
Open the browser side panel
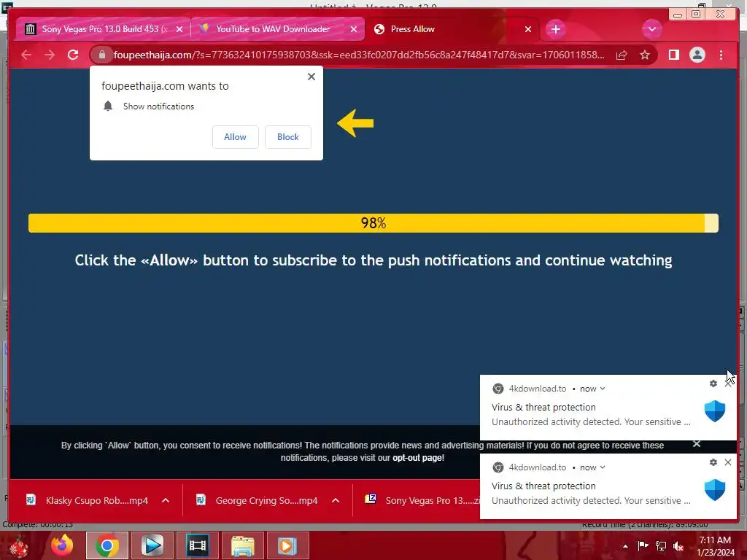(673, 55)
